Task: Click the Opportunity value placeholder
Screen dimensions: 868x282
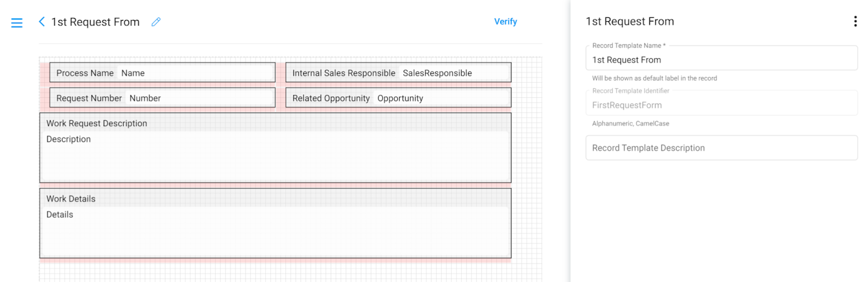Action: click(x=400, y=98)
